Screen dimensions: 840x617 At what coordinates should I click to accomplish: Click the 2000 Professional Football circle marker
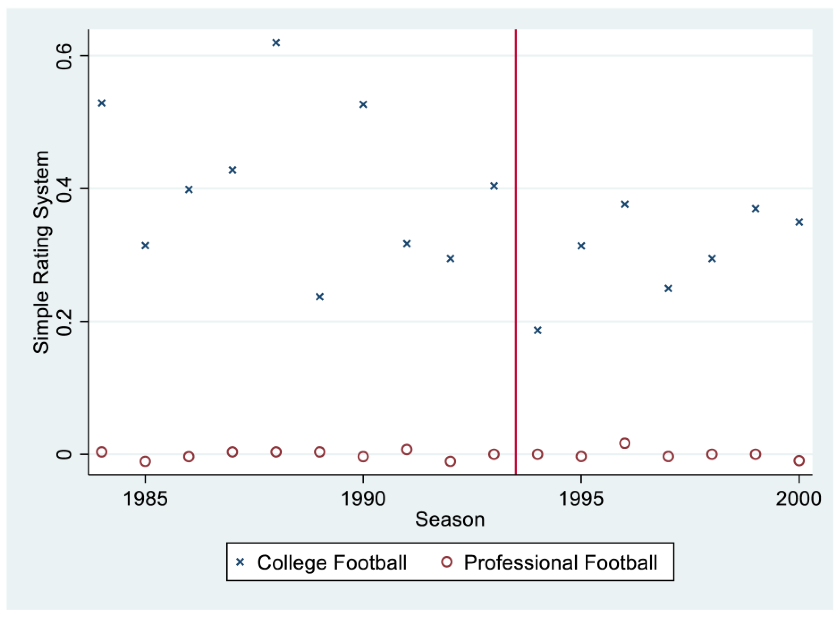tap(799, 461)
